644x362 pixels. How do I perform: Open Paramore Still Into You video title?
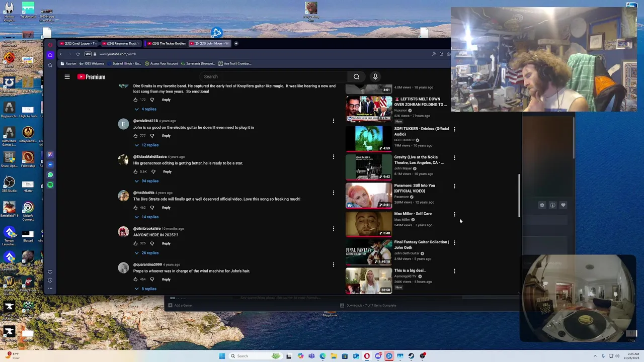[x=415, y=188]
